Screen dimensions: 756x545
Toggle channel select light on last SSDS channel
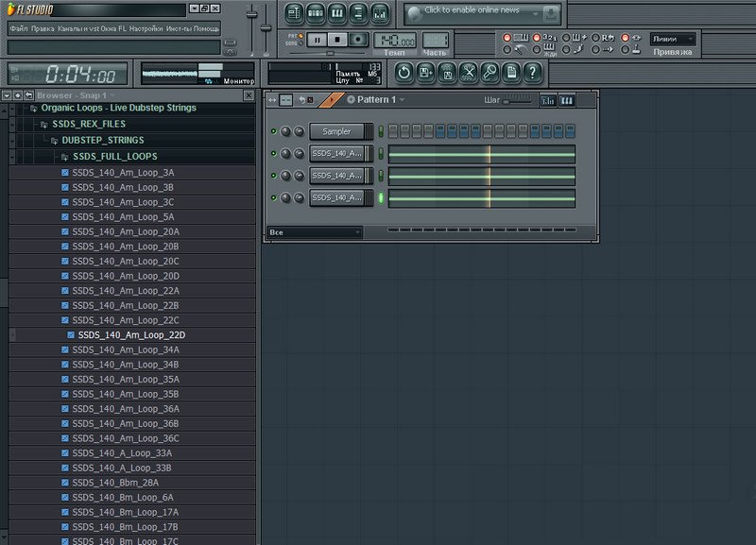382,197
